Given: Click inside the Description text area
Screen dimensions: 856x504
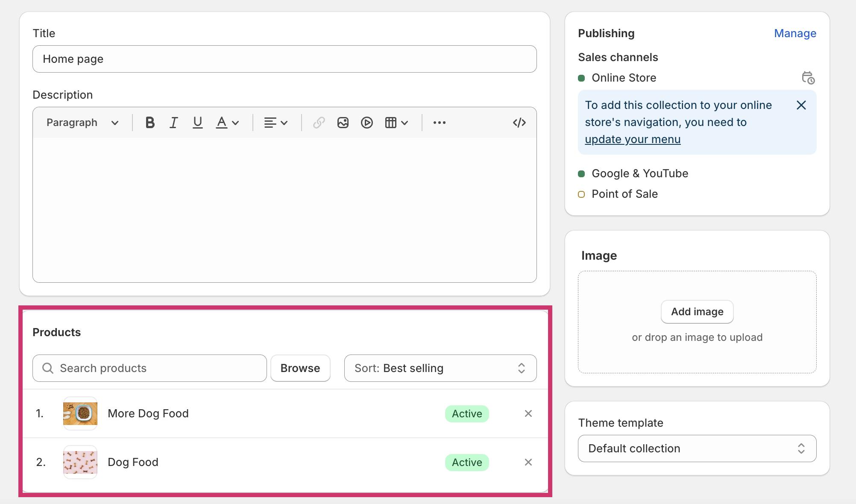Looking at the screenshot, I should click(x=284, y=209).
